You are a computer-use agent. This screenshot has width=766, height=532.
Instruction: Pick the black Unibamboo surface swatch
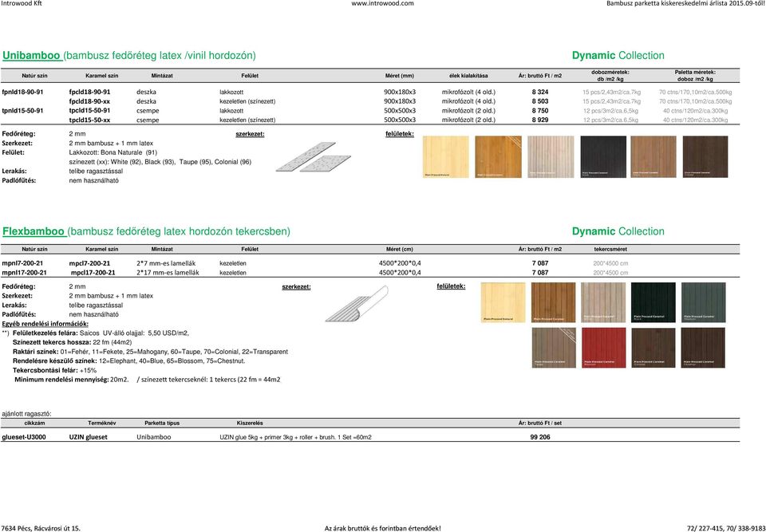(x=603, y=157)
